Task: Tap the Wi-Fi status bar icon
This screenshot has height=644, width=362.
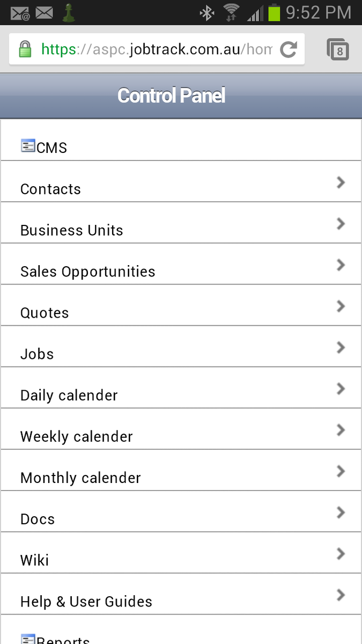Action: pyautogui.click(x=232, y=12)
